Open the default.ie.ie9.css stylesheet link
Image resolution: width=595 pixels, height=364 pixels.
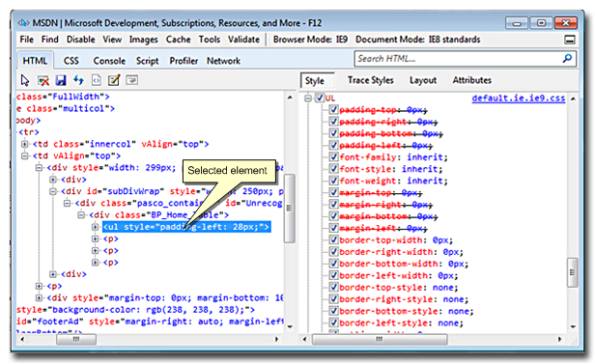(519, 98)
